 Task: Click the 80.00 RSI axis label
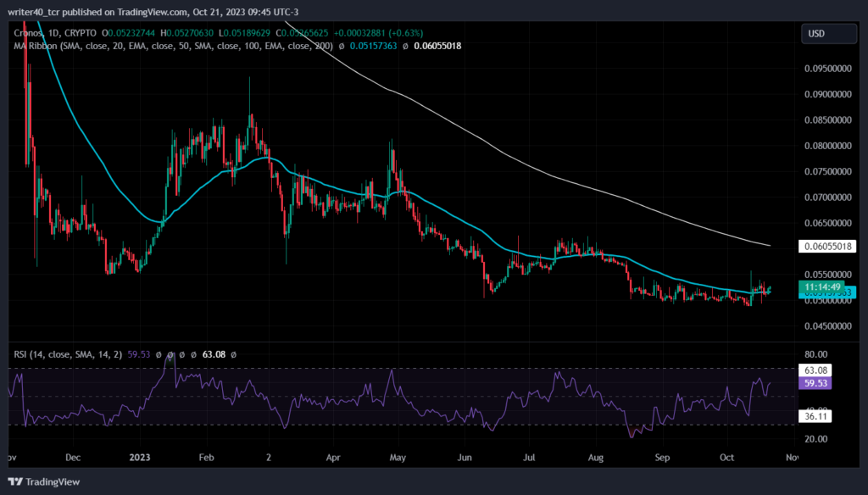(816, 354)
